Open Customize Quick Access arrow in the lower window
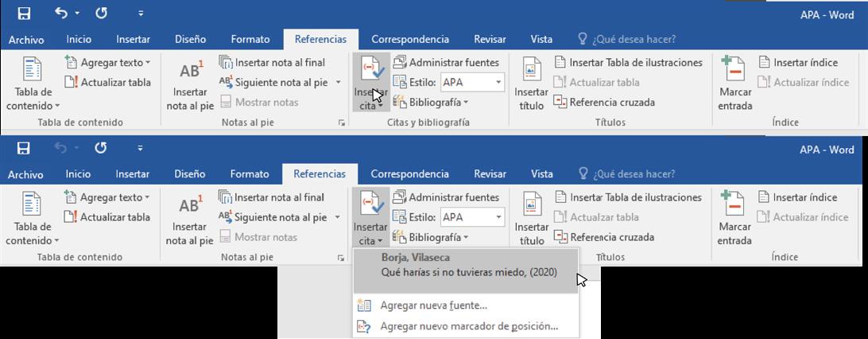The image size is (868, 339). (141, 149)
